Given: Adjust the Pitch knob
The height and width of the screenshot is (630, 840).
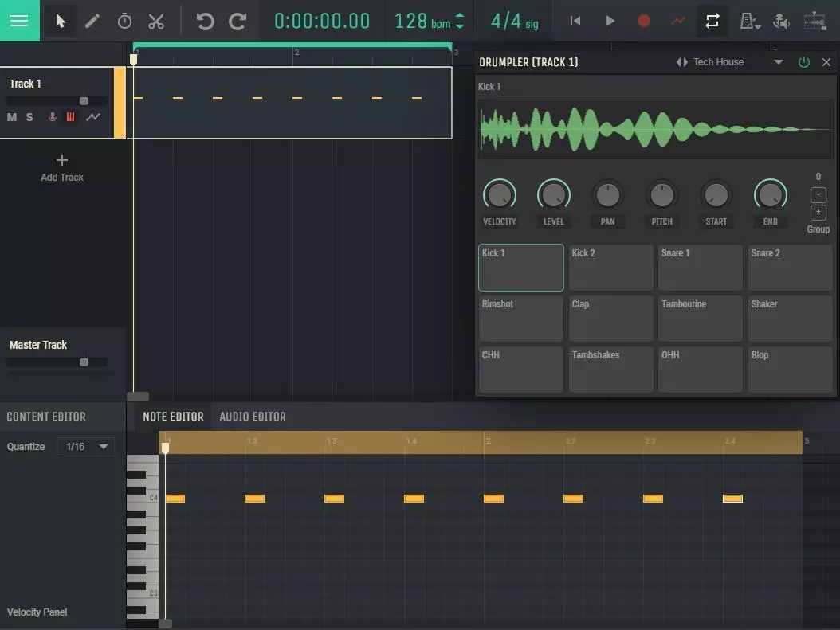Looking at the screenshot, I should [x=661, y=195].
